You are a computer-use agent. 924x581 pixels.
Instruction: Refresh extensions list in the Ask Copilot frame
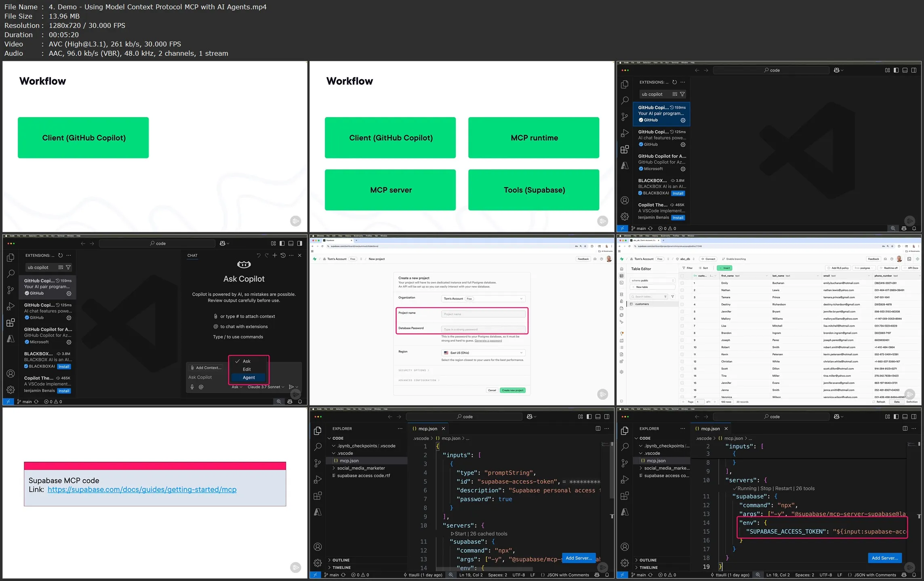point(60,255)
